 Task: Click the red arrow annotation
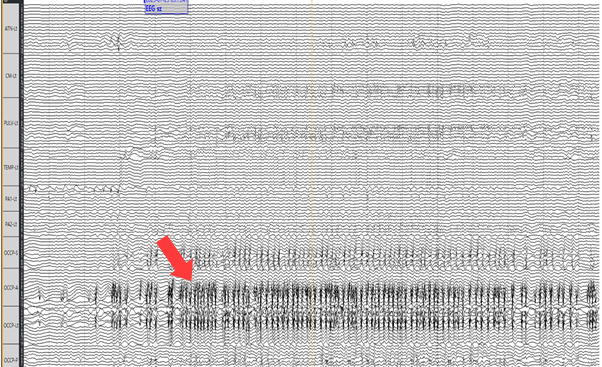click(175, 259)
